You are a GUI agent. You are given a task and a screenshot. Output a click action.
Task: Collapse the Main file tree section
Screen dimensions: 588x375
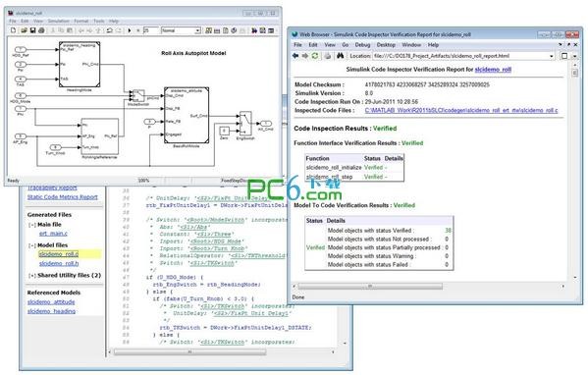(x=31, y=225)
